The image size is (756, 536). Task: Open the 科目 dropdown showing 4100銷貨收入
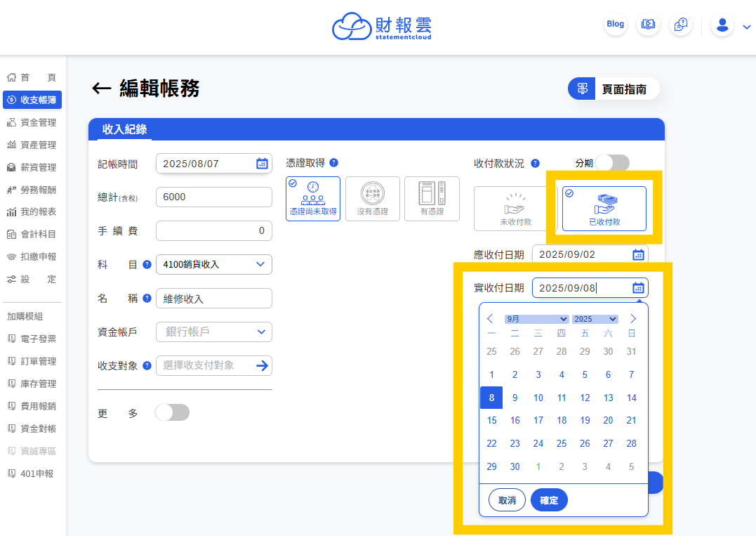click(213, 264)
